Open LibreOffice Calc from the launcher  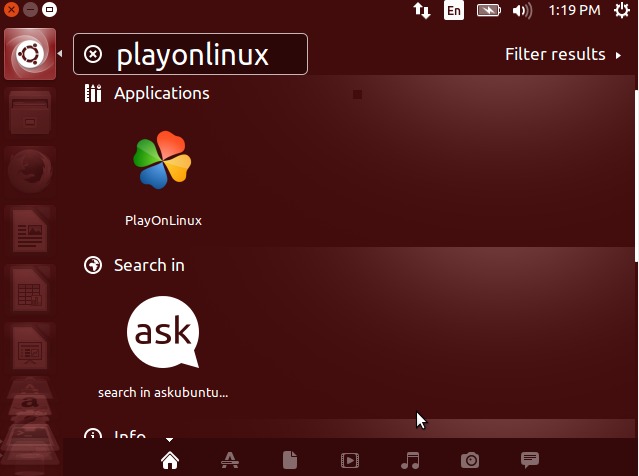[30, 288]
